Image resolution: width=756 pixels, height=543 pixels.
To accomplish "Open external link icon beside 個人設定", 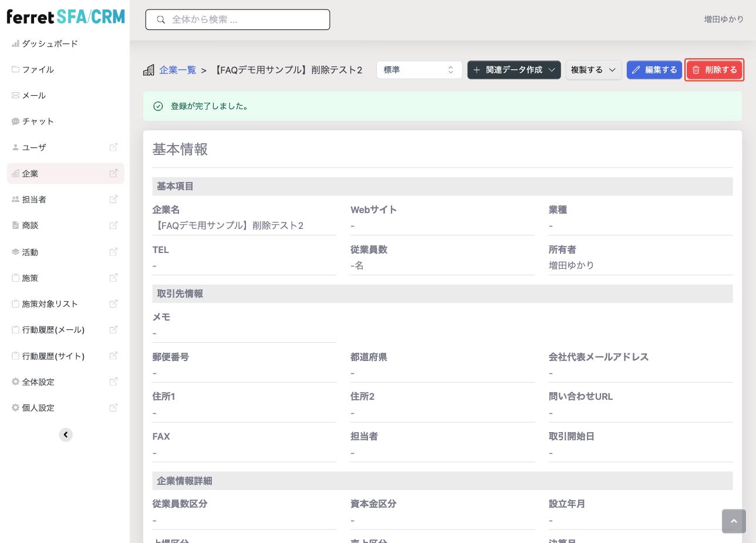I will tap(113, 407).
